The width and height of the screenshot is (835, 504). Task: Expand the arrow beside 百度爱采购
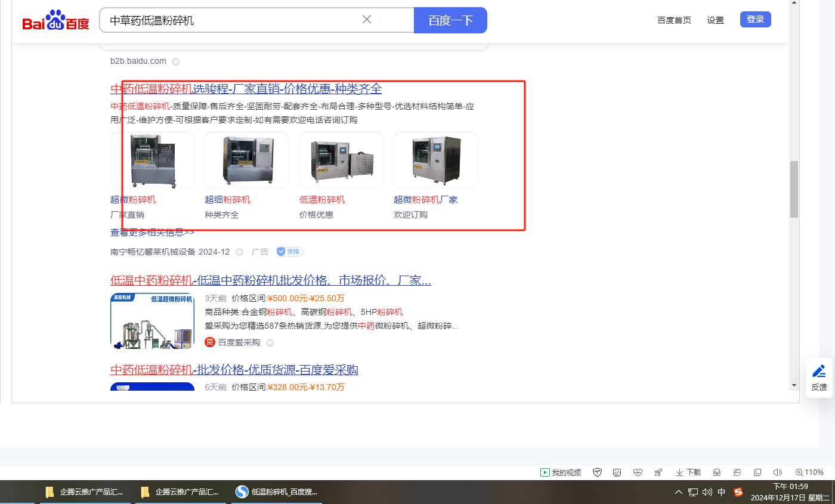(270, 343)
